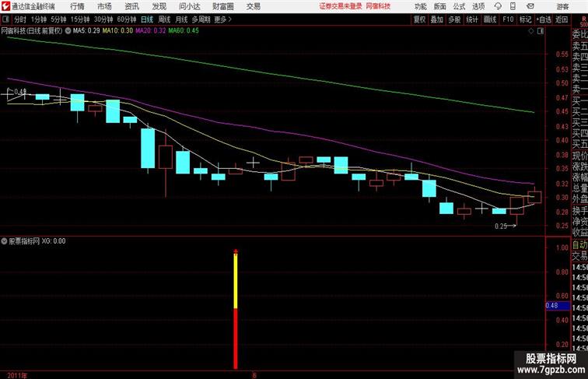
Task: Switch to the 分时 chart tab
Action: click(20, 19)
